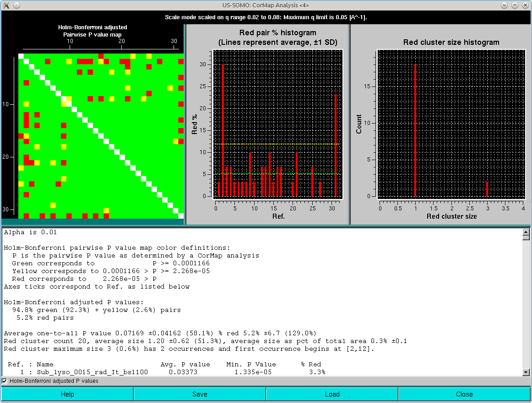This screenshot has height=403, width=532.
Task: Click the US-SOMO wrench icon in titlebar
Action: pos(6,5)
